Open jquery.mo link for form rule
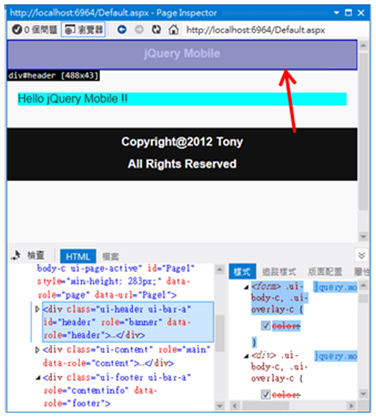This screenshot has height=417, width=376. 336,287
